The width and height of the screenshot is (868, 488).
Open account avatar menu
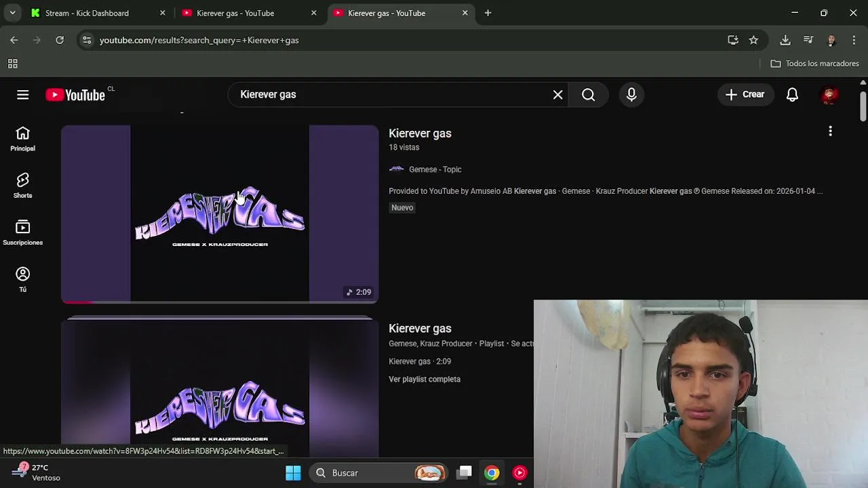(829, 95)
